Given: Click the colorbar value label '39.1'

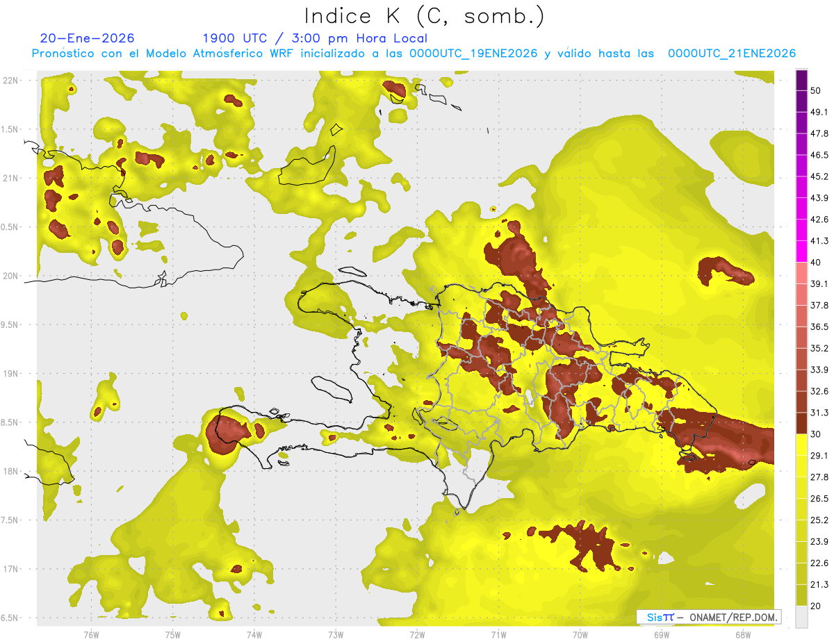Looking at the screenshot, I should click(819, 284).
